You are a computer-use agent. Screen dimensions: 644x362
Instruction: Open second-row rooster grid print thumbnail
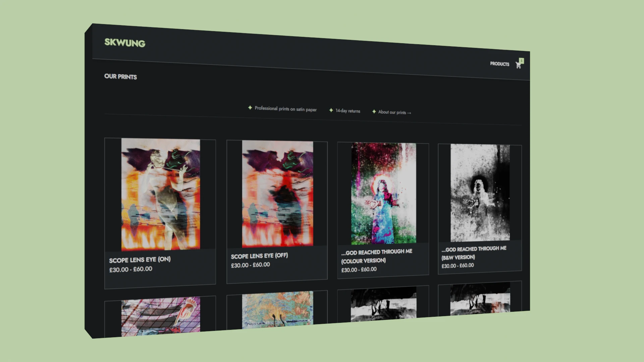tap(161, 316)
